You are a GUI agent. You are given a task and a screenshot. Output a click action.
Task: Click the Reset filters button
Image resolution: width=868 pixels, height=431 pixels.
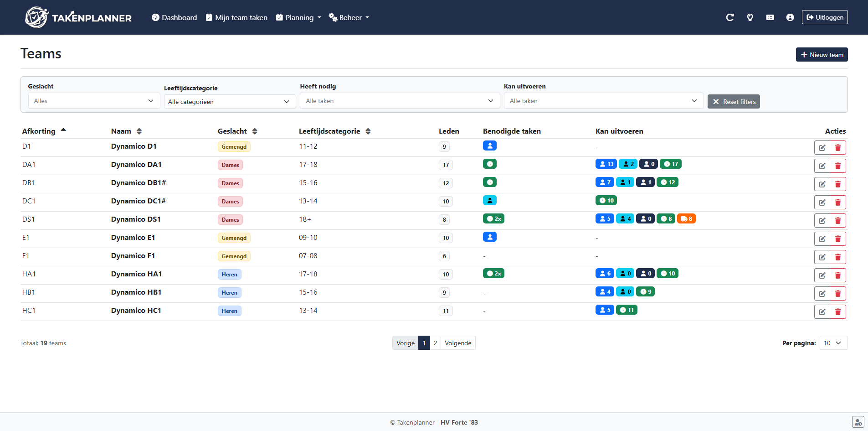[734, 101]
